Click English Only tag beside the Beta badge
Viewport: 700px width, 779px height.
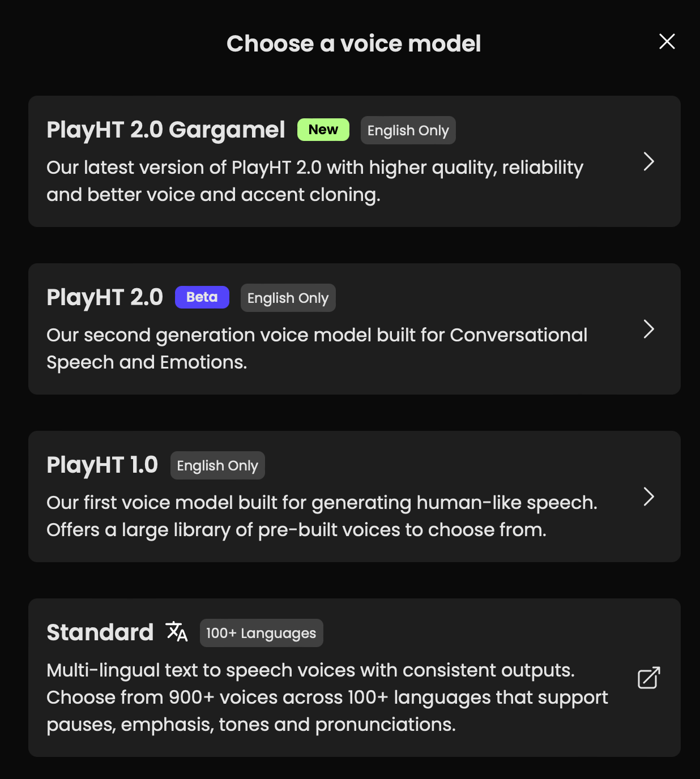(x=288, y=298)
